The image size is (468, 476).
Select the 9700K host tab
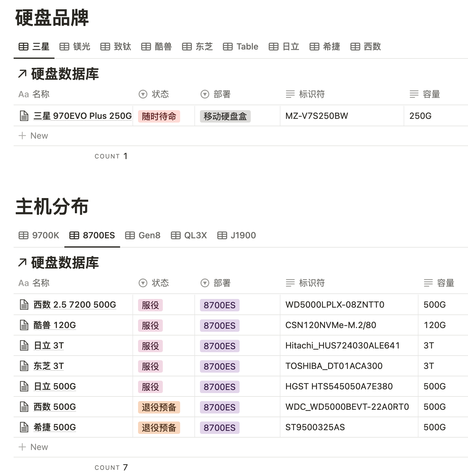[x=39, y=236]
